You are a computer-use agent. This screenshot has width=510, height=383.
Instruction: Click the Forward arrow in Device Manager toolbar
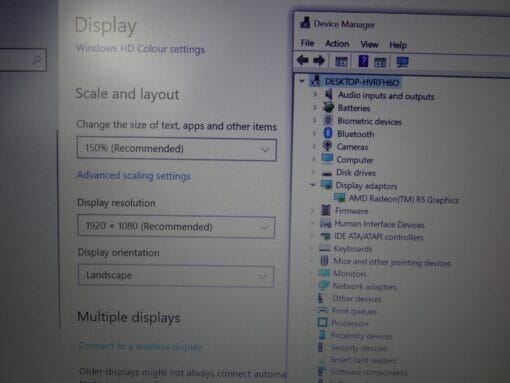coord(319,61)
